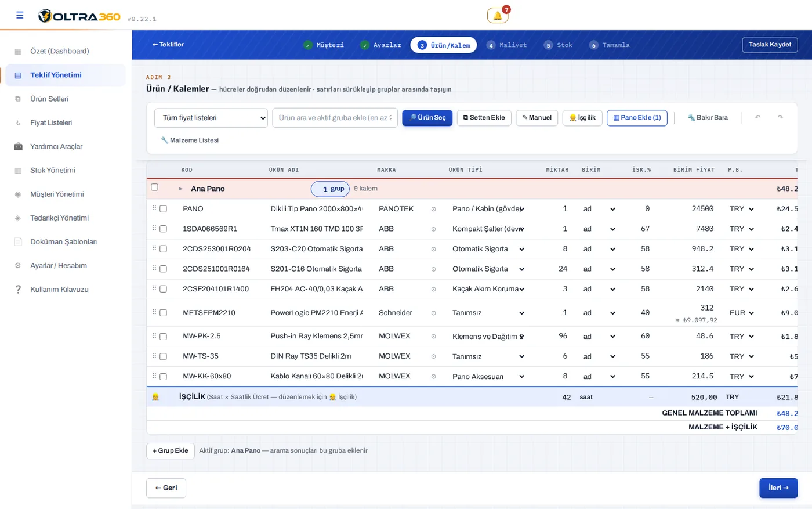Open the unit dropdown in the PANO row
This screenshot has height=509, width=812.
point(599,209)
